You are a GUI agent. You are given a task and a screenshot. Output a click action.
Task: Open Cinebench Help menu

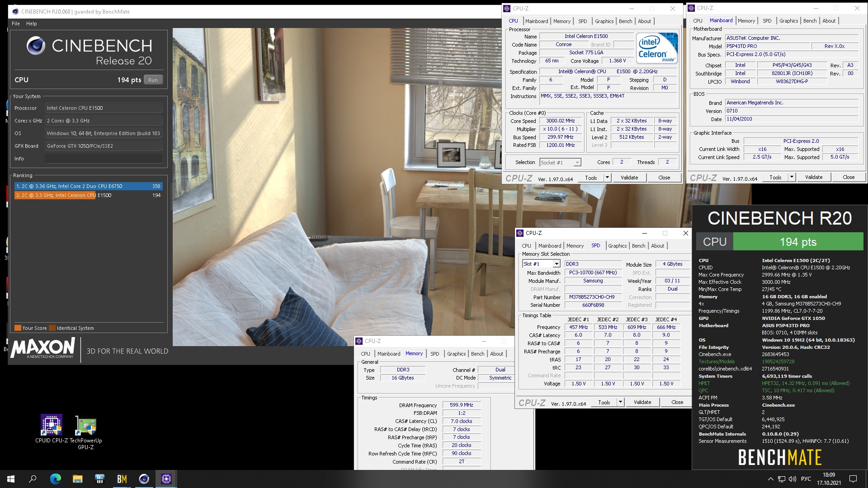32,23
